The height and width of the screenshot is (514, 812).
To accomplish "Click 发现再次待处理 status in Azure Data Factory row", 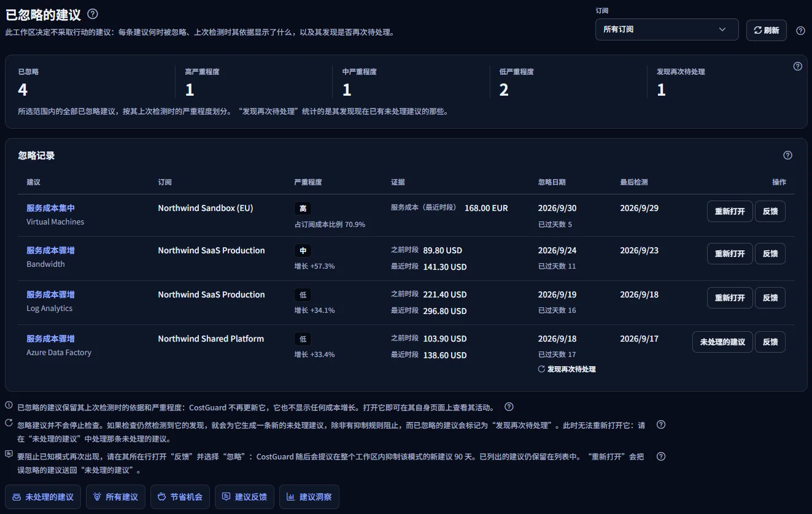I will coord(567,369).
